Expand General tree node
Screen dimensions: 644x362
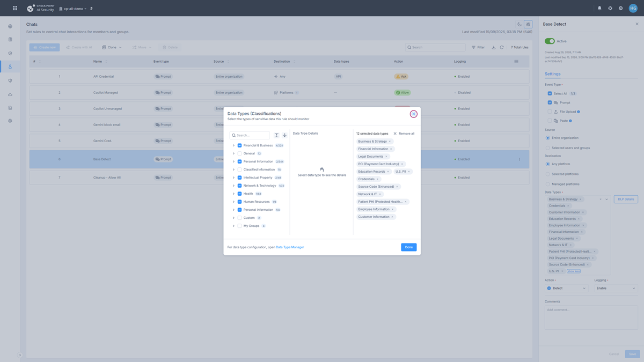(x=233, y=153)
